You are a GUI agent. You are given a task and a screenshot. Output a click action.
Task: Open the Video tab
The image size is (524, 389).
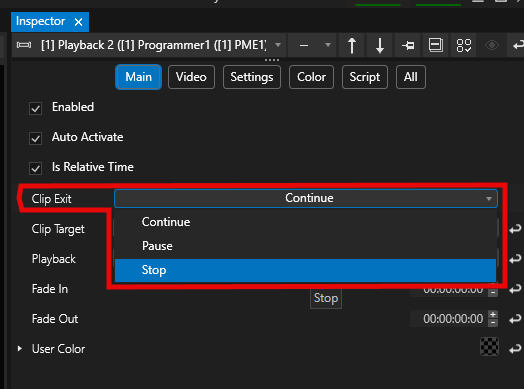point(191,77)
